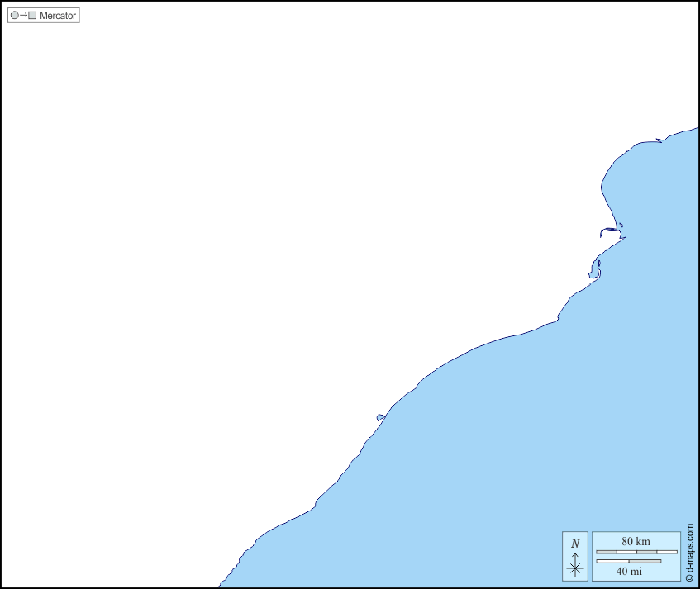Click the Mercator projection text
Image resolution: width=700 pixels, height=589 pixels.
pos(57,15)
